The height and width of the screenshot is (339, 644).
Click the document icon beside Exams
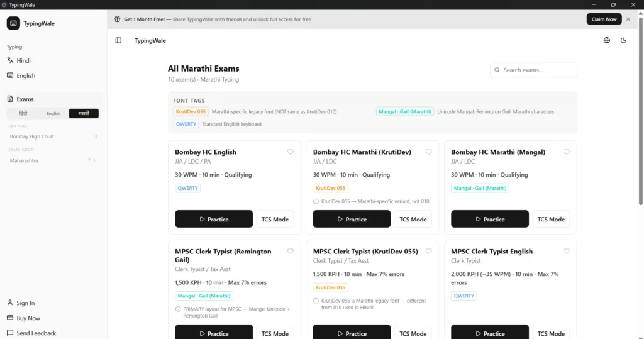point(10,99)
